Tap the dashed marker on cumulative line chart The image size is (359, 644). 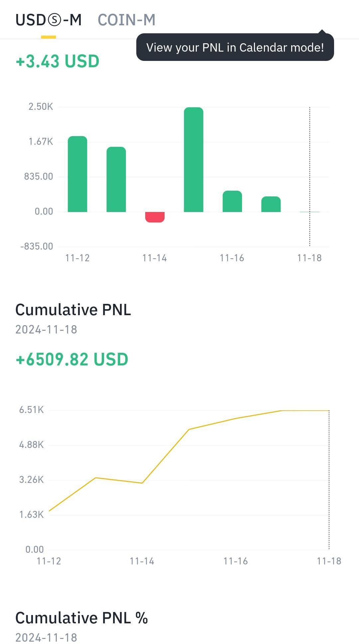point(329,479)
